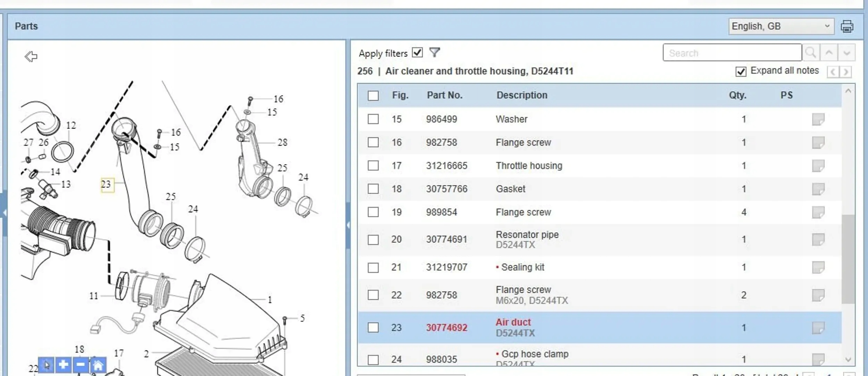Viewport: 868px width, 376px height.
Task: Toggle the Expand all notes checkbox
Action: tap(741, 72)
